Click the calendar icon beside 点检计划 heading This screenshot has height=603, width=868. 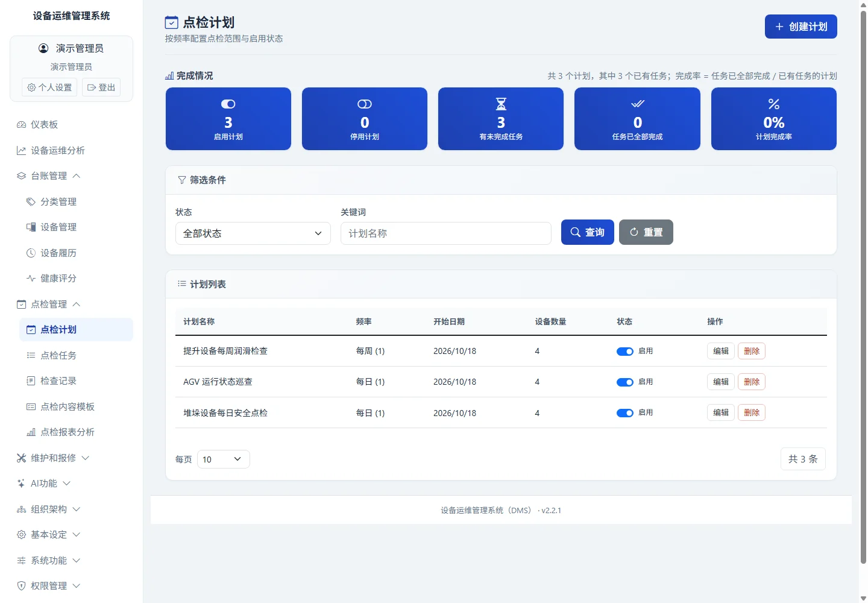pyautogui.click(x=172, y=23)
